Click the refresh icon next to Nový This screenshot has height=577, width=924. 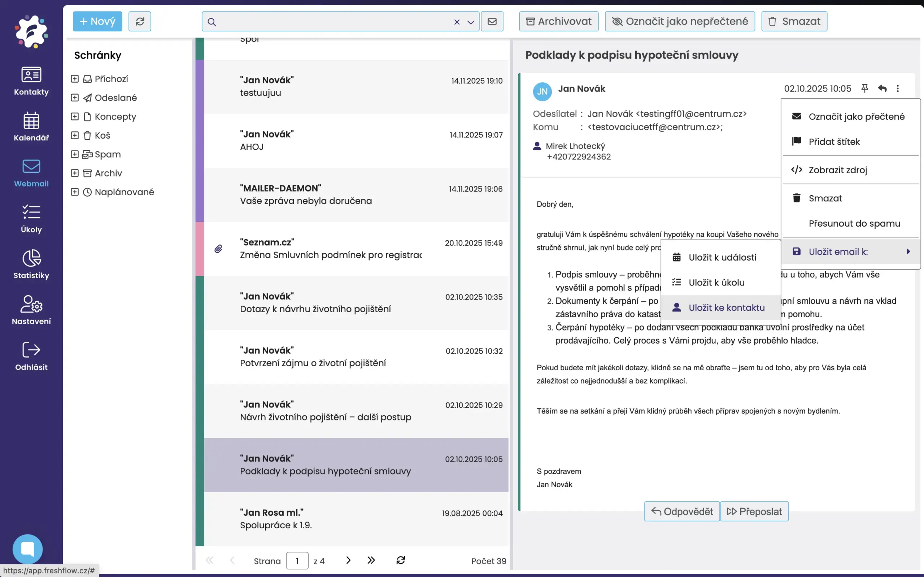140,21
